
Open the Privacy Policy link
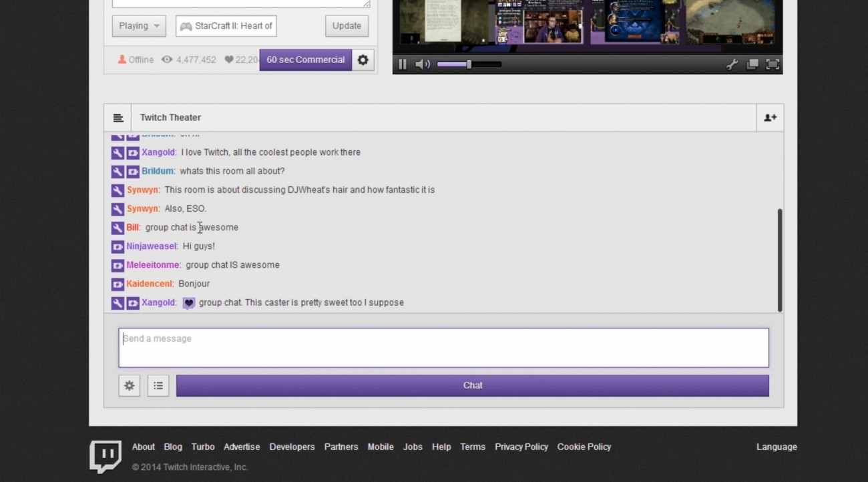pos(521,447)
